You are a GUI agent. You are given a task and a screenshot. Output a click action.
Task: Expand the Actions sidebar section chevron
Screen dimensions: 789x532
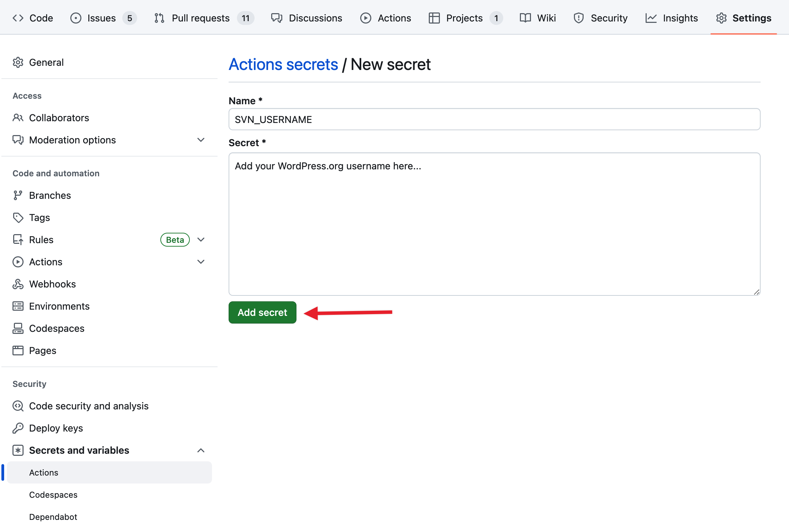[201, 262]
